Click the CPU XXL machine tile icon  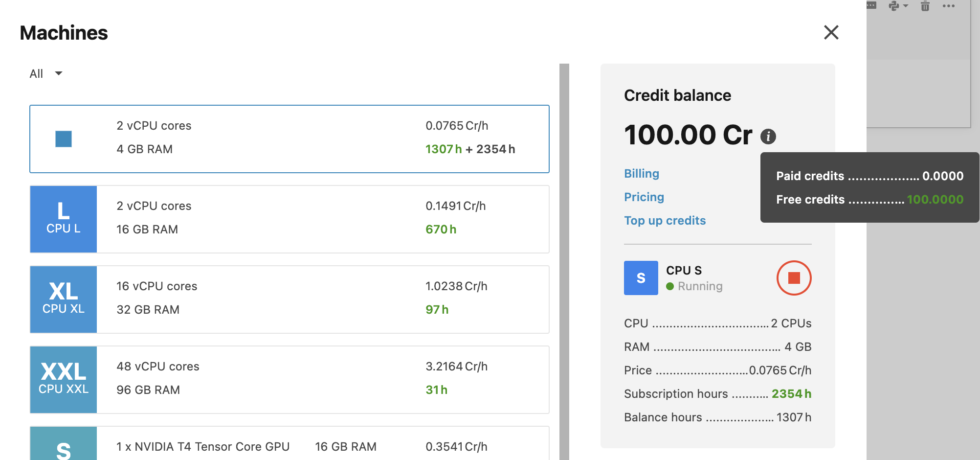[x=64, y=380]
